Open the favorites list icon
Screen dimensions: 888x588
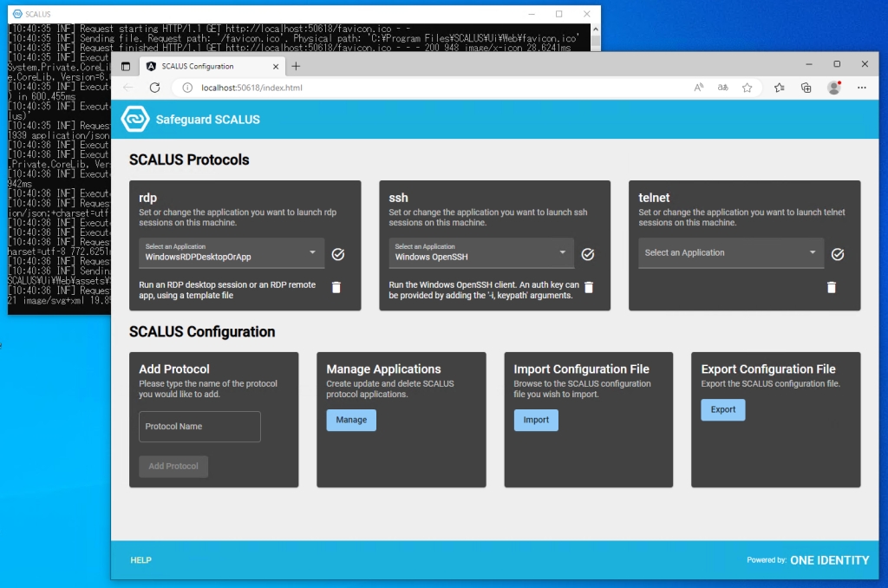point(780,88)
